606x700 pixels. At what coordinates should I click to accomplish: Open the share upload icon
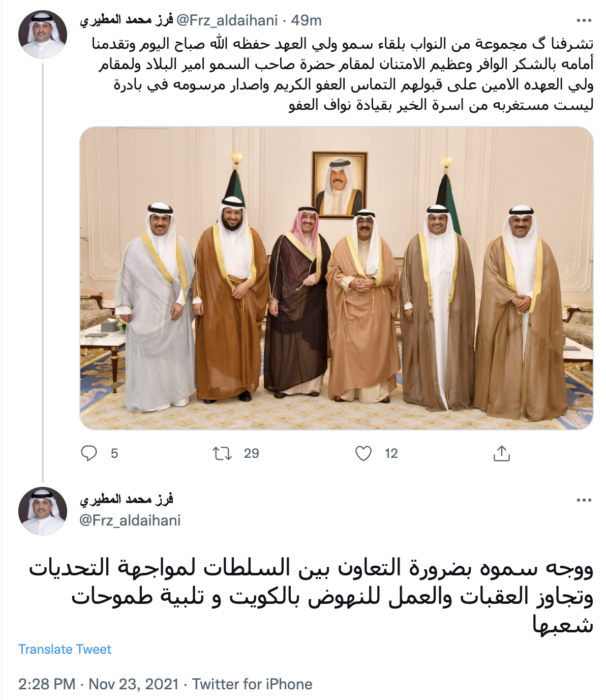501,453
